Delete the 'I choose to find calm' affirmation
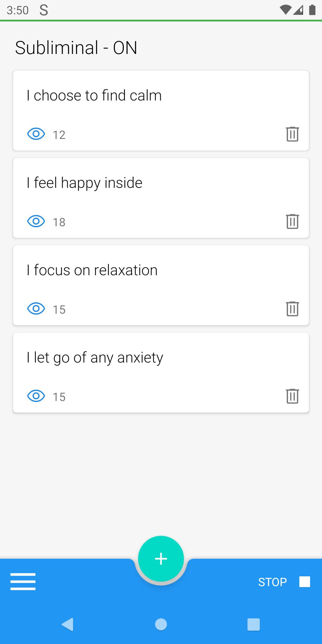Viewport: 322px width, 644px height. [x=292, y=134]
